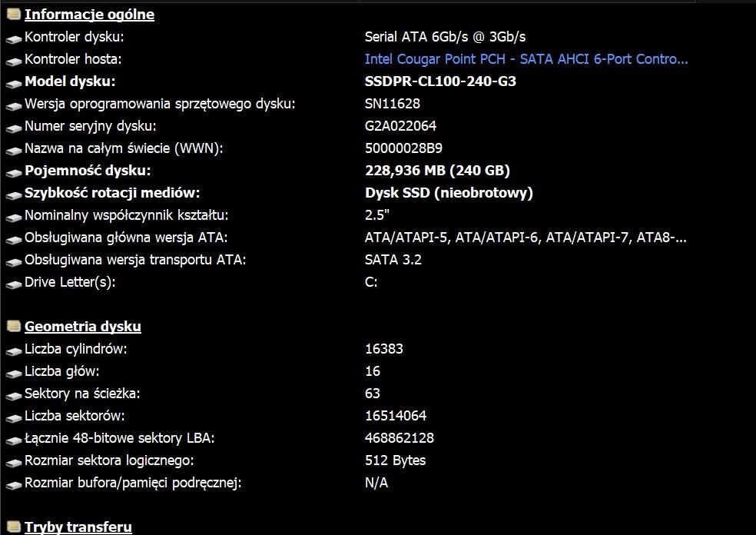Click the drive icon beside Model dysku

point(13,82)
